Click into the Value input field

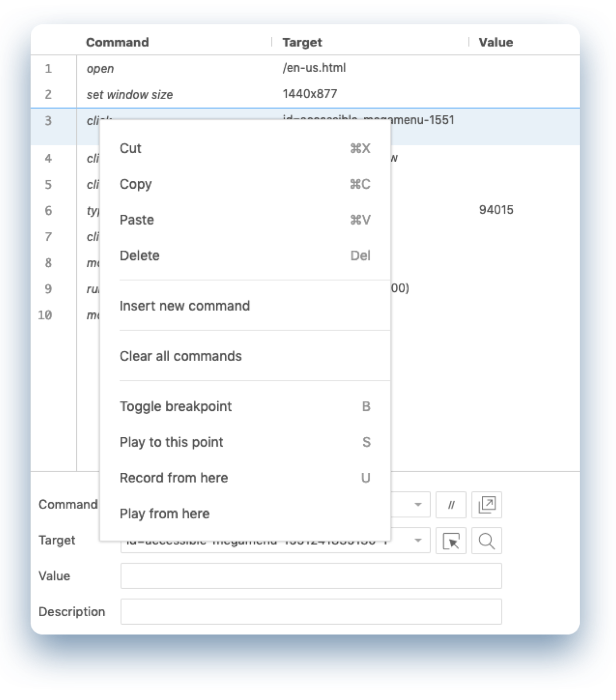pos(311,576)
